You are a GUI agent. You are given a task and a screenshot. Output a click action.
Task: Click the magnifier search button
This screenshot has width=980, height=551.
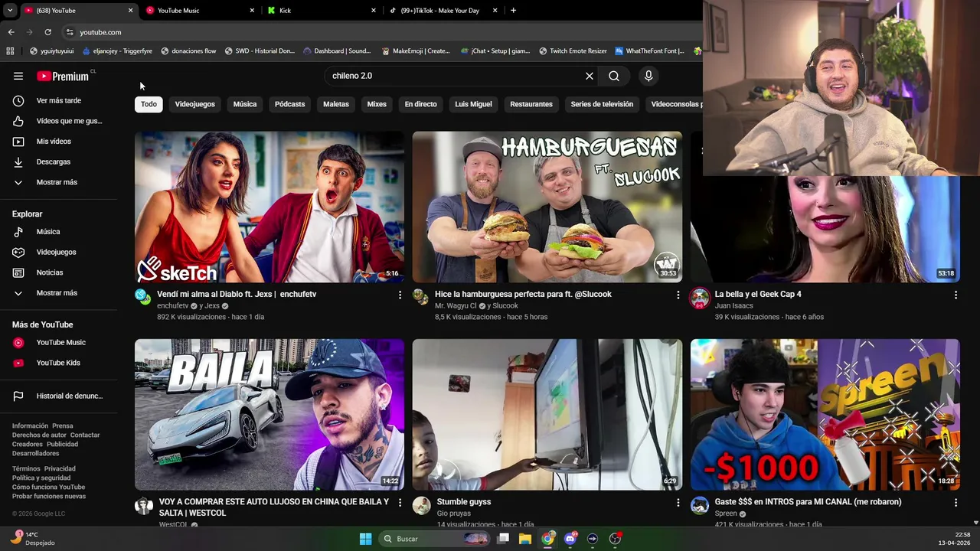pyautogui.click(x=614, y=76)
